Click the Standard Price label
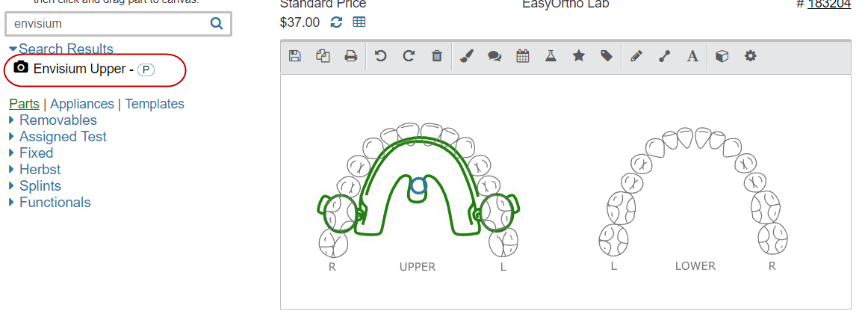 click(x=323, y=4)
